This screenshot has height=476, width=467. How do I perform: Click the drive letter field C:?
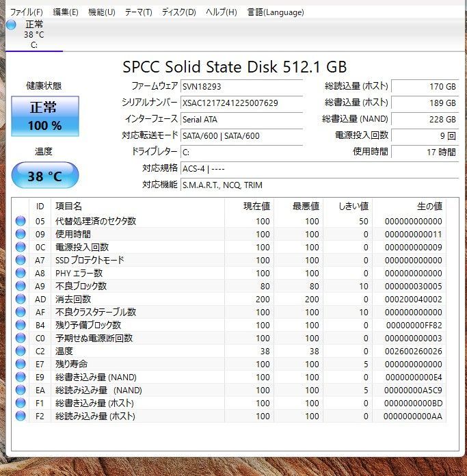(242, 152)
